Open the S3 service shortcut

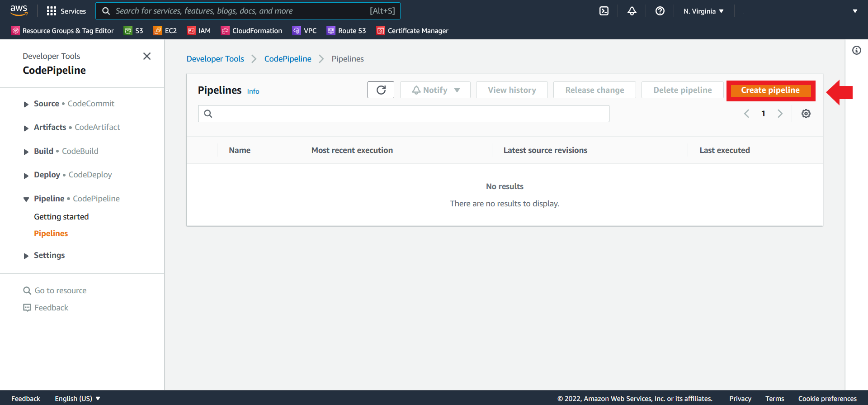pos(134,30)
